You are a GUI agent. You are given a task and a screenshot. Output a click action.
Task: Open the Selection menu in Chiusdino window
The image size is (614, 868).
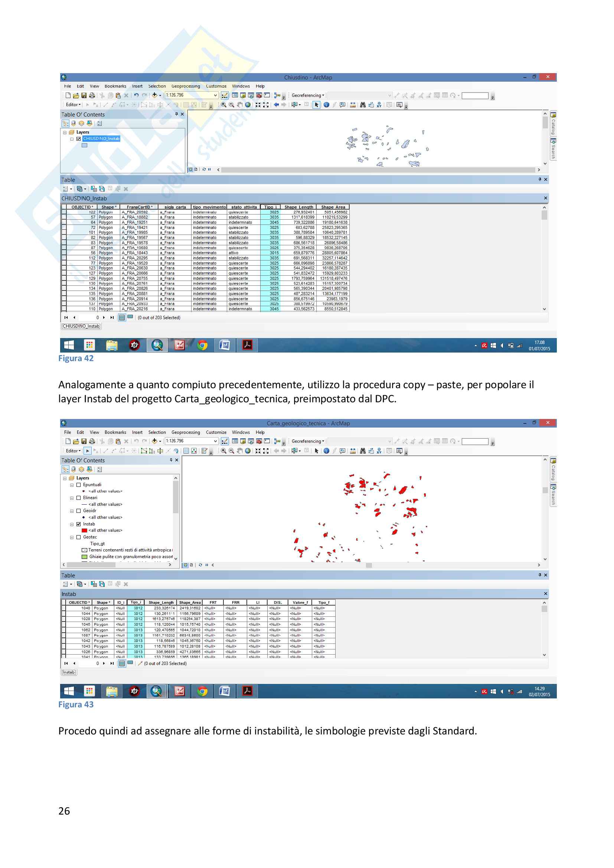tap(157, 86)
